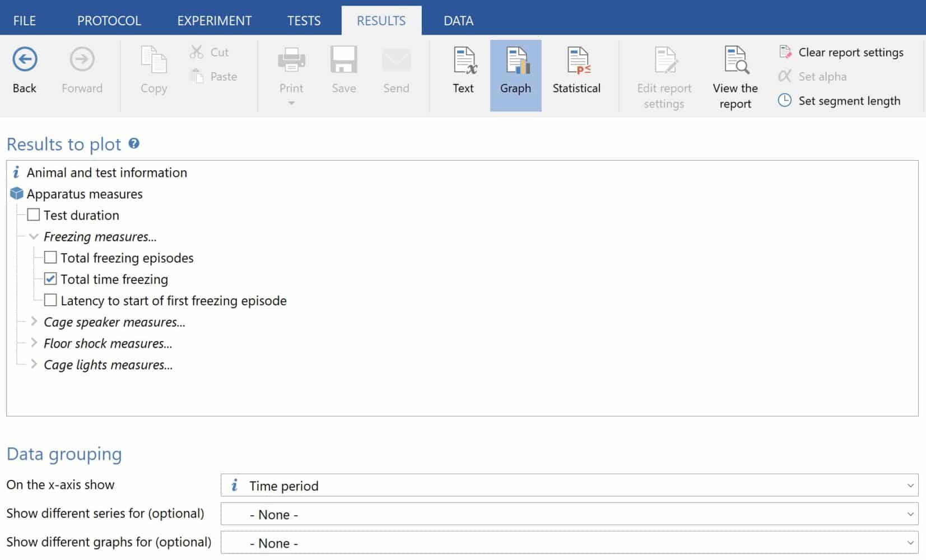Click Clear report settings icon

(x=785, y=52)
